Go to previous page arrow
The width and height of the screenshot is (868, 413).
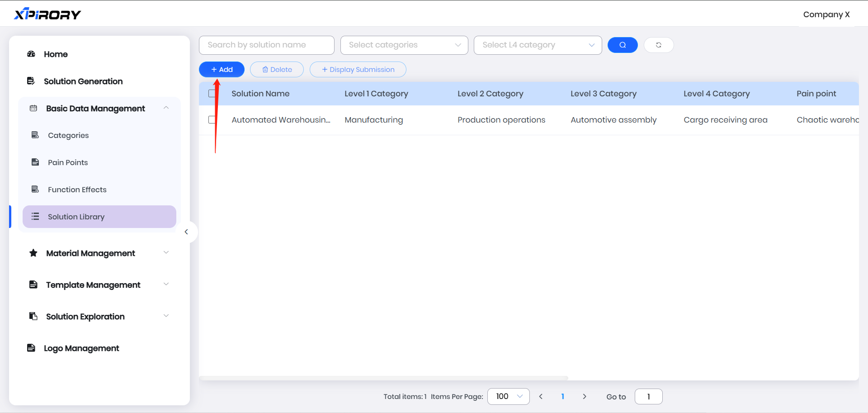(541, 397)
